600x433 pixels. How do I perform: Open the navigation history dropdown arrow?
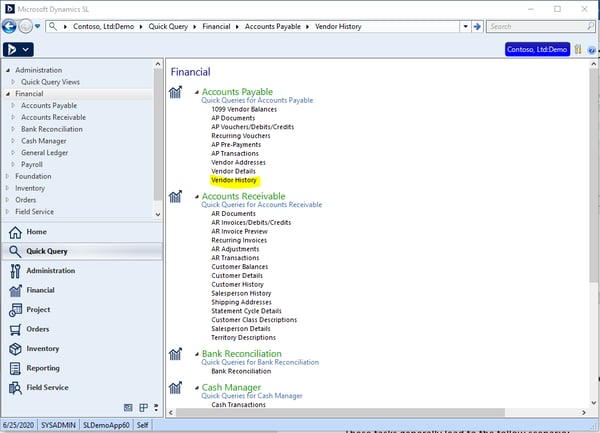(37, 26)
